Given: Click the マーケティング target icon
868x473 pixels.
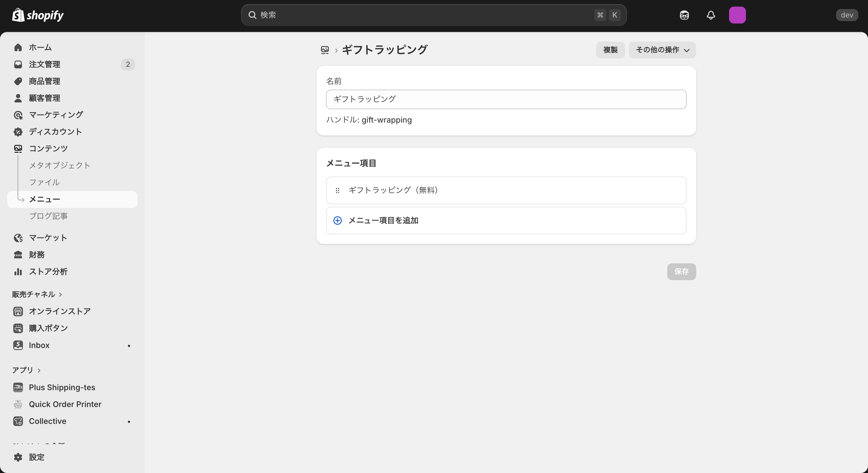Looking at the screenshot, I should [18, 115].
